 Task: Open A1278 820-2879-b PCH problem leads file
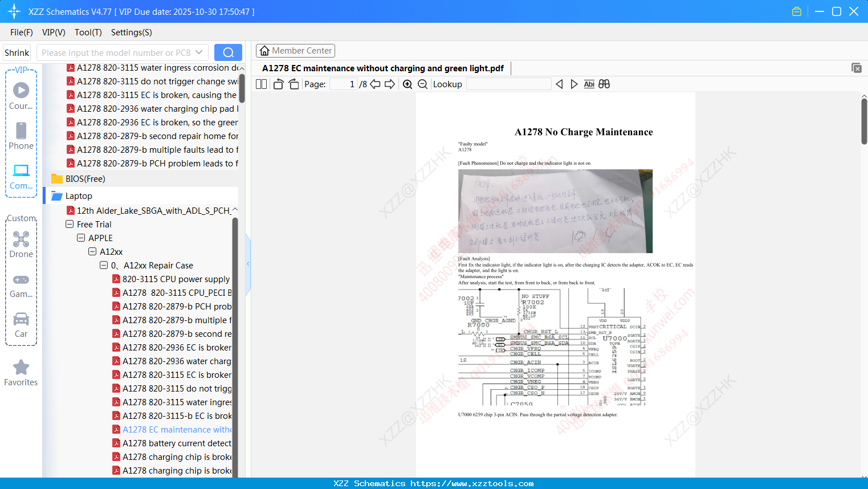pos(152,164)
